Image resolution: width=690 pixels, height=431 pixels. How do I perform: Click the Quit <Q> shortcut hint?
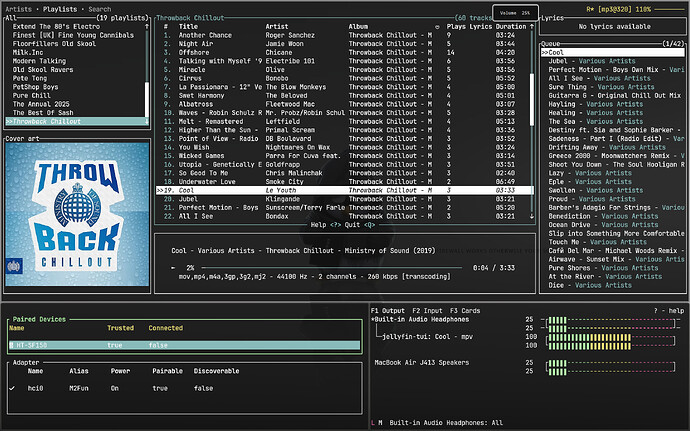click(360, 225)
